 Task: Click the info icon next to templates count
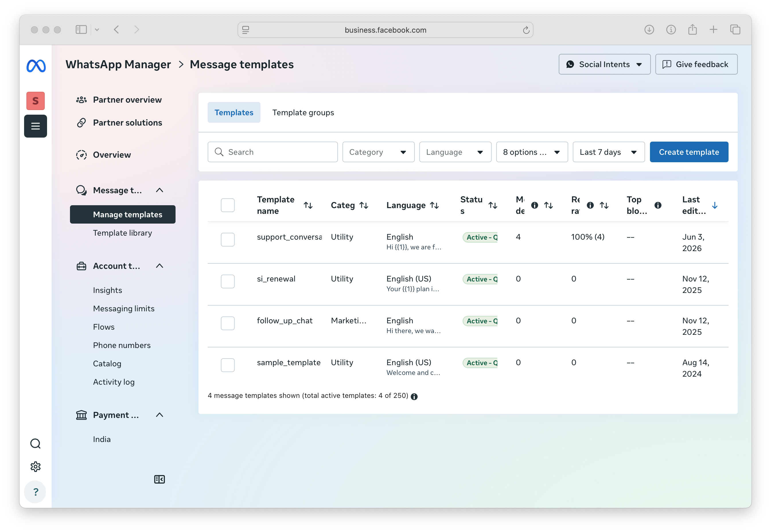pos(414,396)
